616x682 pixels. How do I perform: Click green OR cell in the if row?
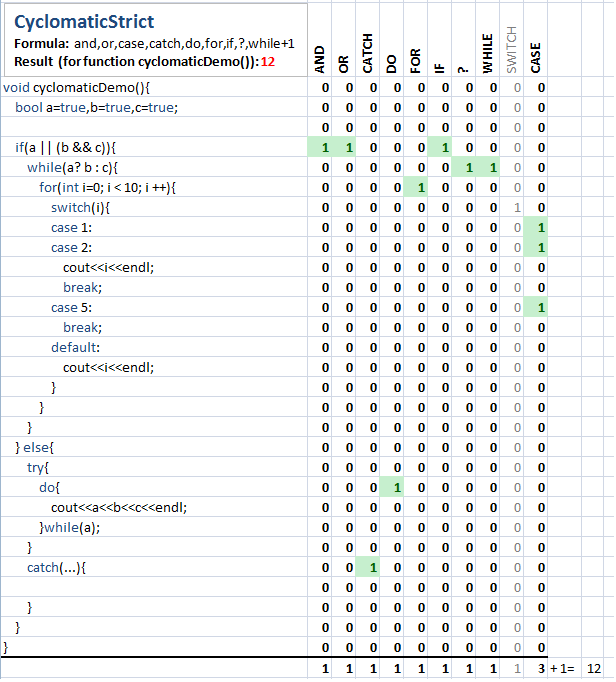[x=344, y=147]
